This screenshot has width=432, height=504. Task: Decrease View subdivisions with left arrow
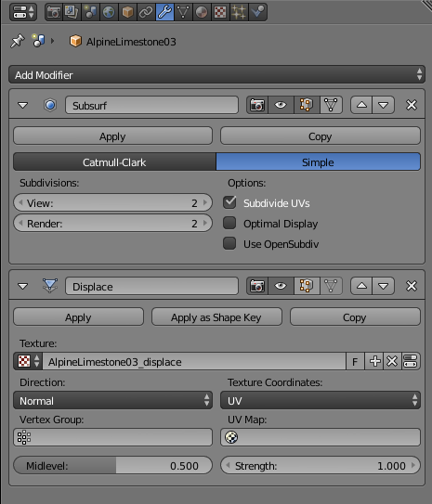[x=20, y=203]
